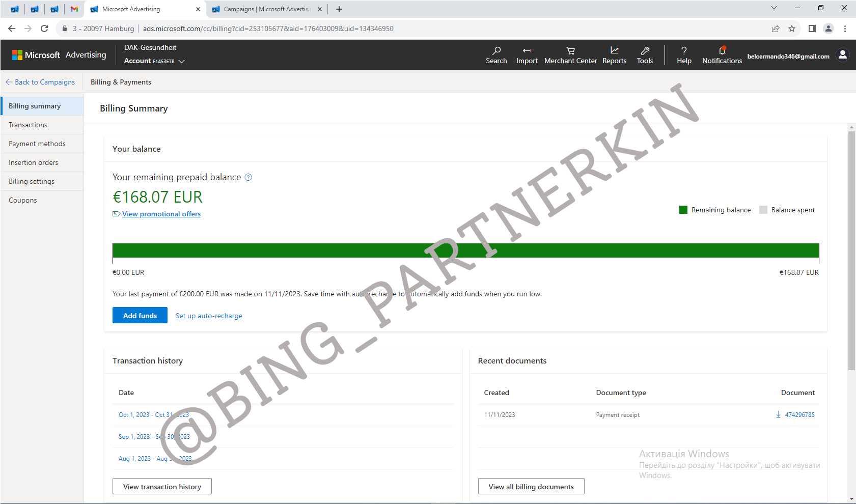Expand the Account F1453ETB dropdown
Viewport: 856px width, 504px height.
[x=181, y=61]
